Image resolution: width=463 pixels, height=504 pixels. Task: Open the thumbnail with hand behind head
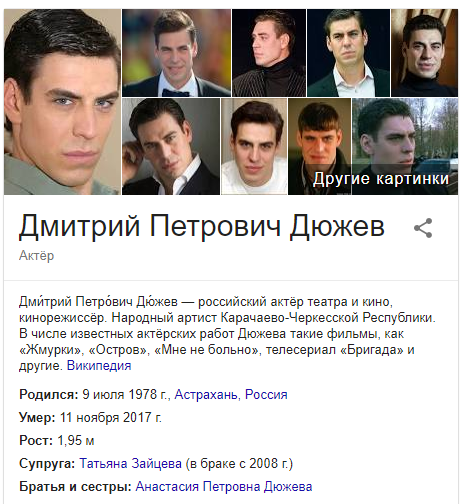(x=171, y=146)
